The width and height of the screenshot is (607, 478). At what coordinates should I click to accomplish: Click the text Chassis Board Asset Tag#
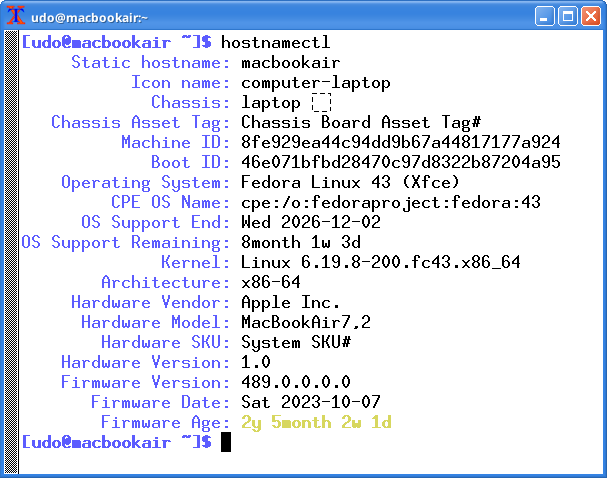click(361, 123)
